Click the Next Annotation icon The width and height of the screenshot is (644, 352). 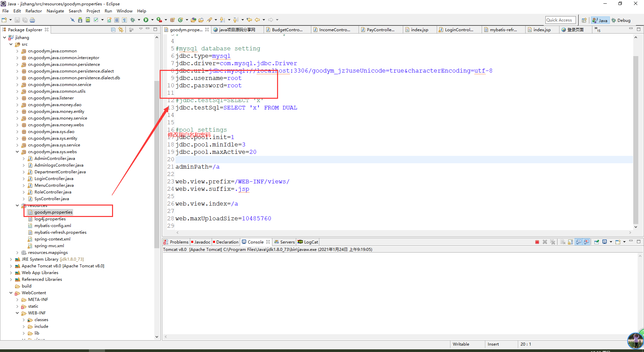pyautogui.click(x=222, y=20)
